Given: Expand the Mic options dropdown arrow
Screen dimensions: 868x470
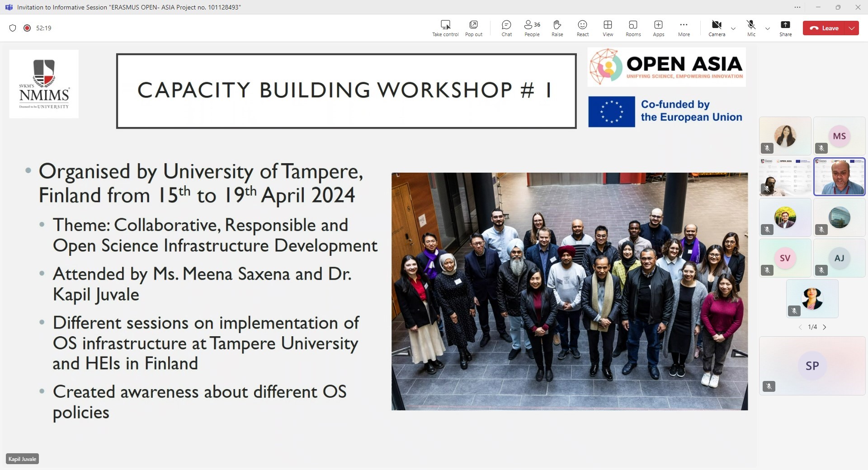Looking at the screenshot, I should pyautogui.click(x=768, y=28).
